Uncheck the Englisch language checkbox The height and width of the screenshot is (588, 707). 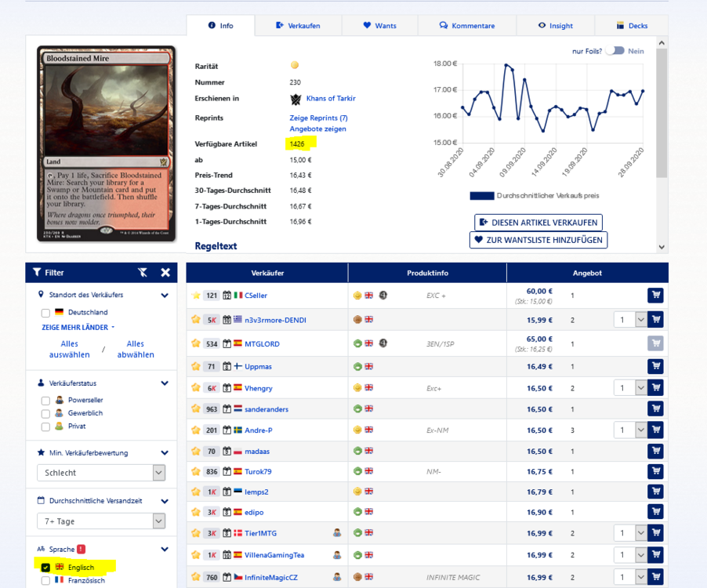tap(45, 567)
